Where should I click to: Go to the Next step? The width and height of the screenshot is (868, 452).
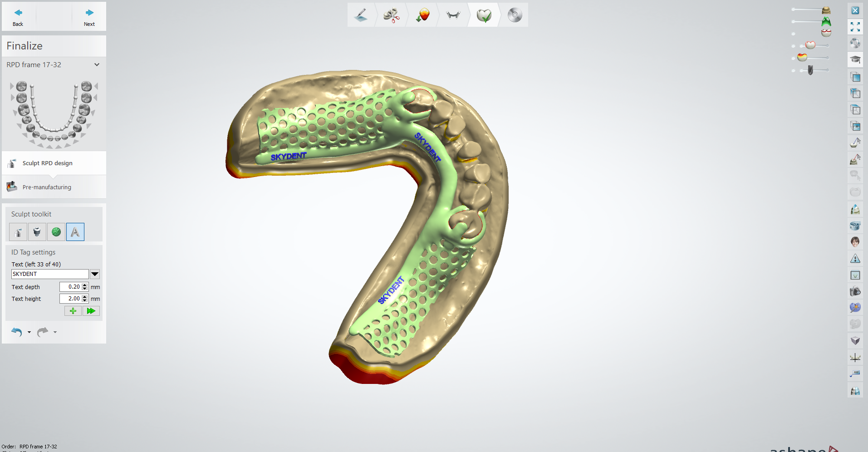pos(89,17)
